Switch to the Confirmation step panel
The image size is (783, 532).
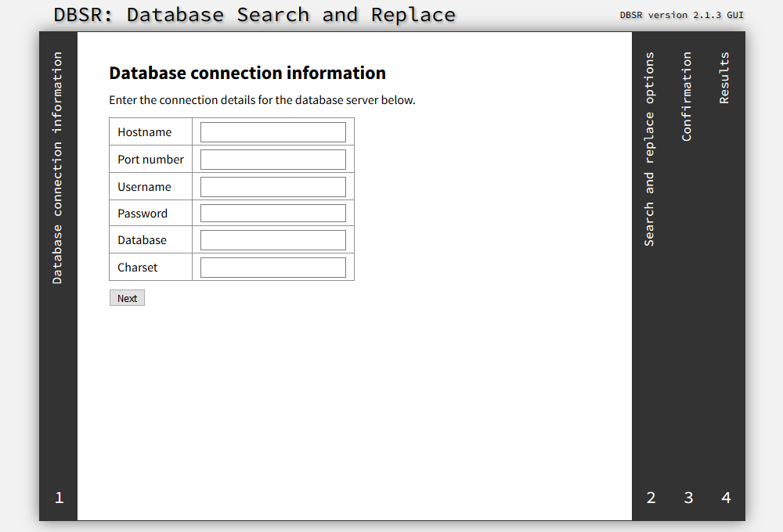click(x=687, y=97)
